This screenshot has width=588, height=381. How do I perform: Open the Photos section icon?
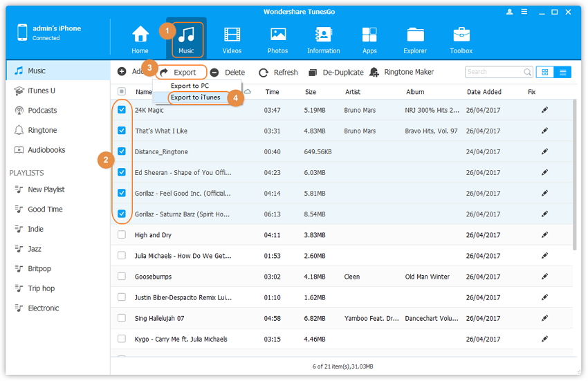[278, 35]
